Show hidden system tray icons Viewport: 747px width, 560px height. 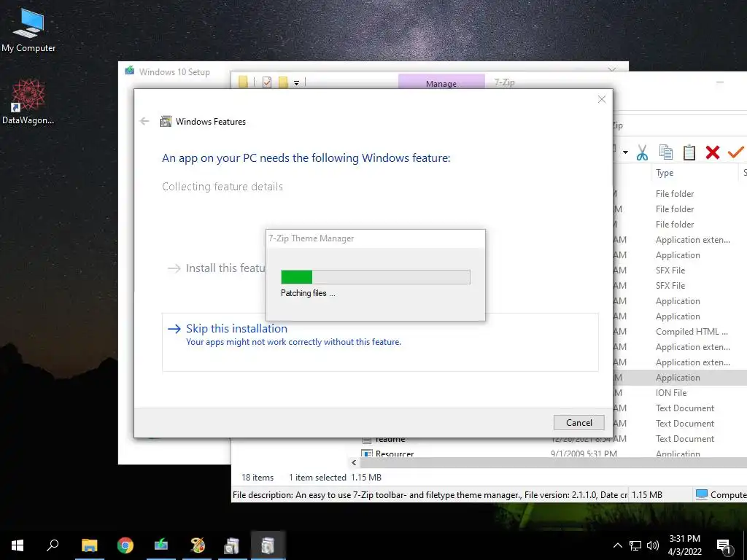[x=617, y=545]
